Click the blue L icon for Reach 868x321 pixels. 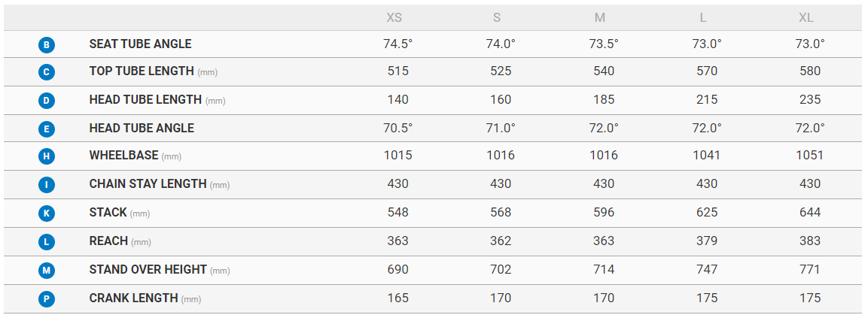47,242
